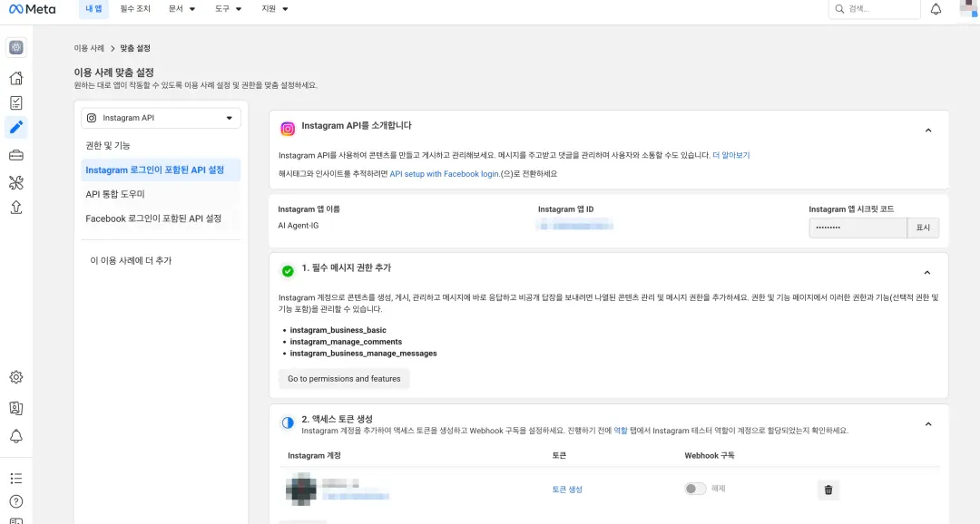Click the profile avatar in the top bar

tap(969, 8)
